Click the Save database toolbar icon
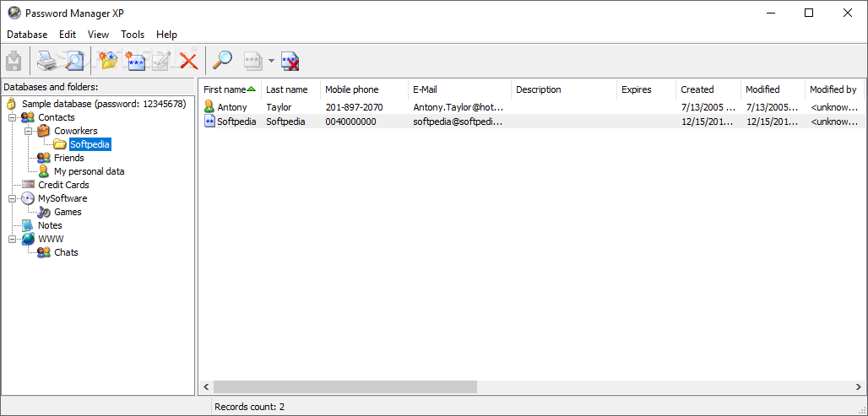868x416 pixels. (14, 60)
